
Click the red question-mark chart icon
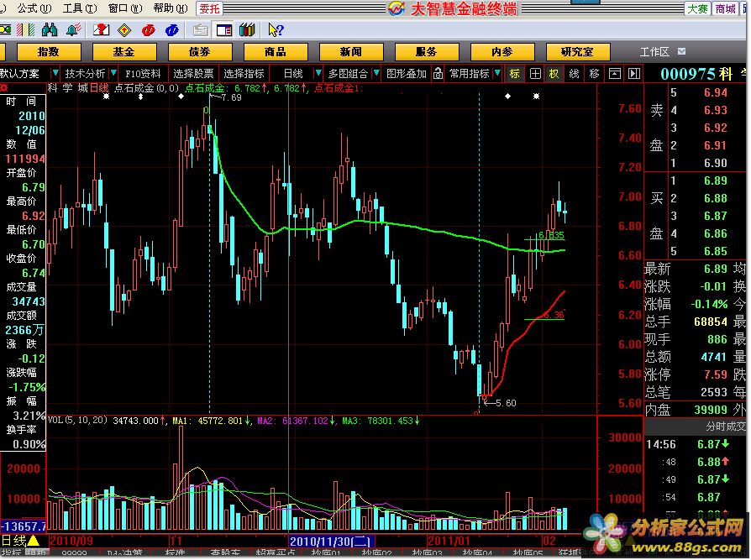point(101,30)
